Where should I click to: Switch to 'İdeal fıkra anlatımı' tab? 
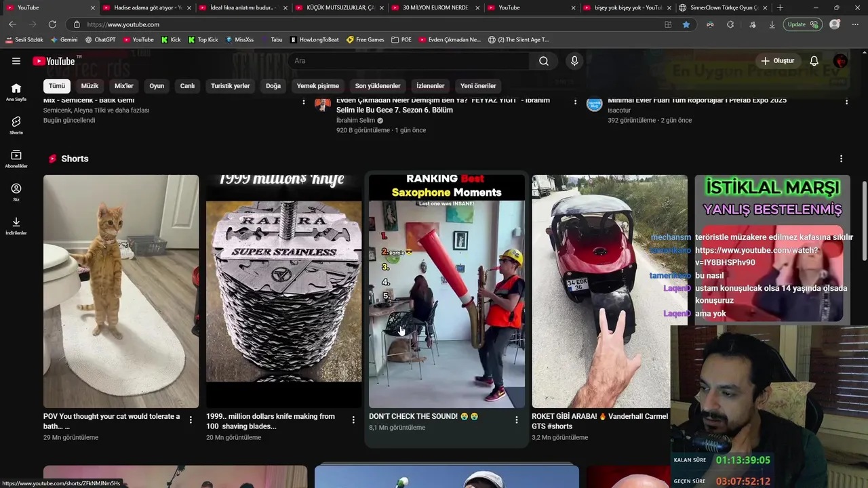click(x=243, y=7)
